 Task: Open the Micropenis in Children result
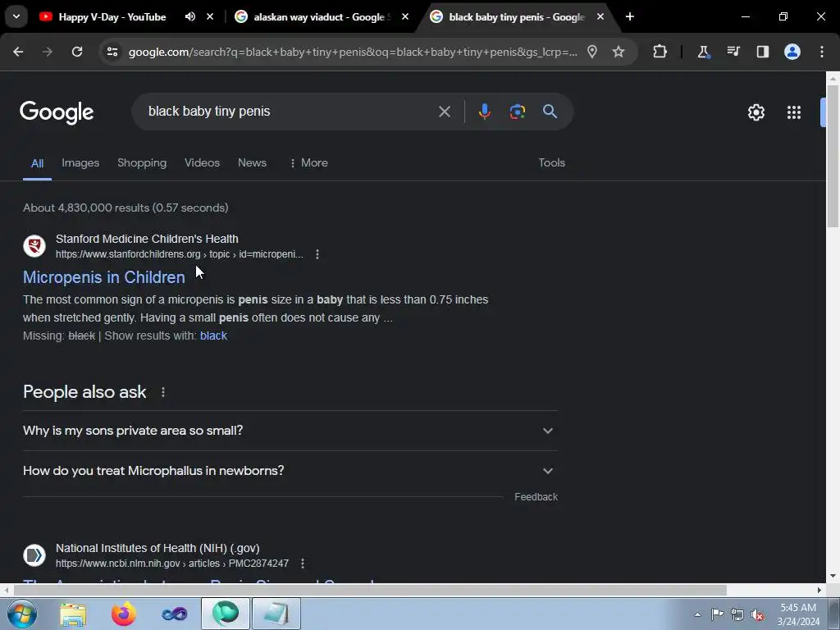[x=104, y=277]
